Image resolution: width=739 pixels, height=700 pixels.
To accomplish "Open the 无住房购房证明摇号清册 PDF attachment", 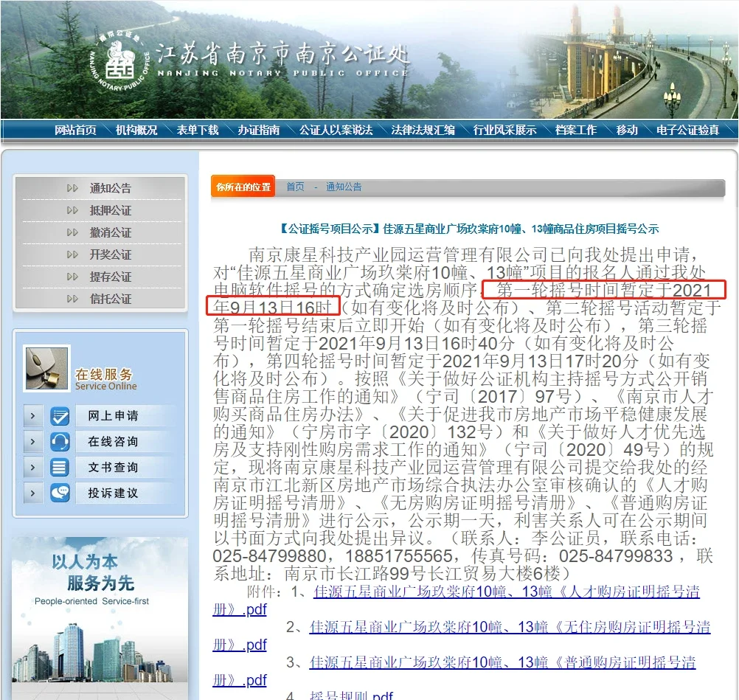I will pyautogui.click(x=510, y=627).
